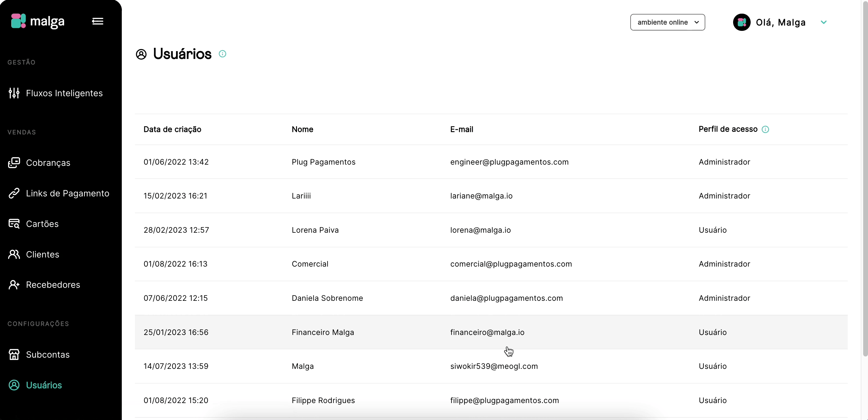This screenshot has width=868, height=420.
Task: Click the Links de Pagamento chain icon
Action: tap(14, 193)
